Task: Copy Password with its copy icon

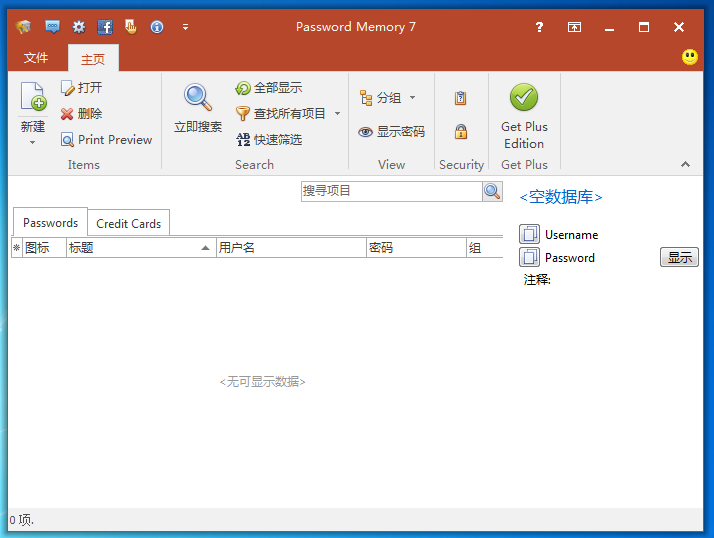Action: (529, 257)
